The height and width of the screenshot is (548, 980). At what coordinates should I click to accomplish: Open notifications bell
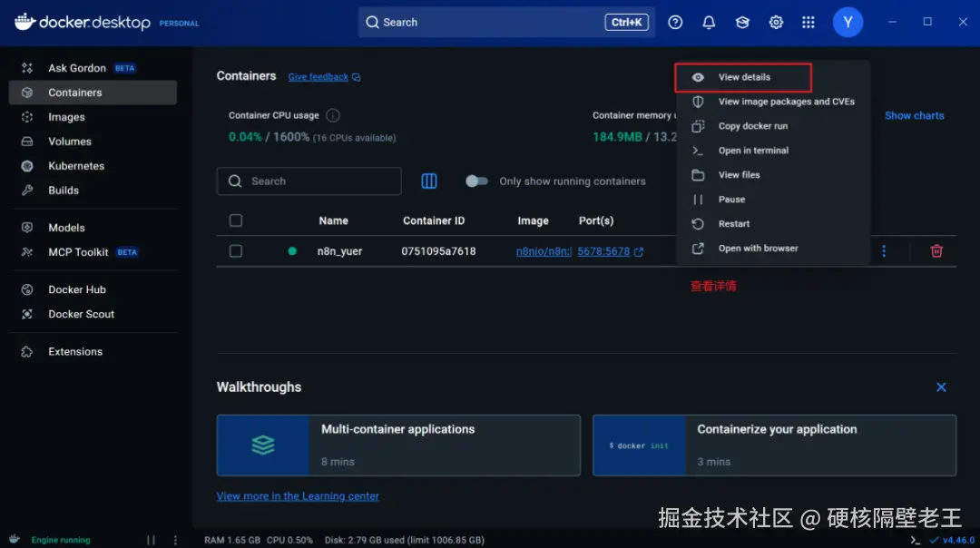(709, 22)
